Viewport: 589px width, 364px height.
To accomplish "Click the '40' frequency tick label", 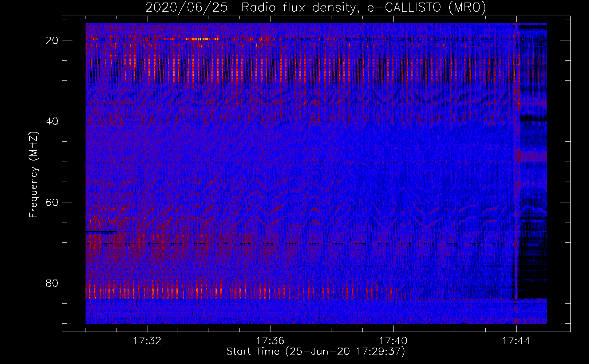I will (52, 121).
